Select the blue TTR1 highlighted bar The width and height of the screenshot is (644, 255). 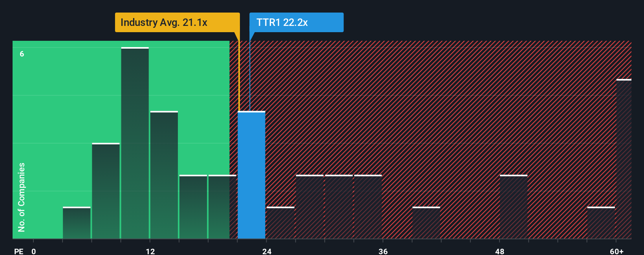point(251,175)
